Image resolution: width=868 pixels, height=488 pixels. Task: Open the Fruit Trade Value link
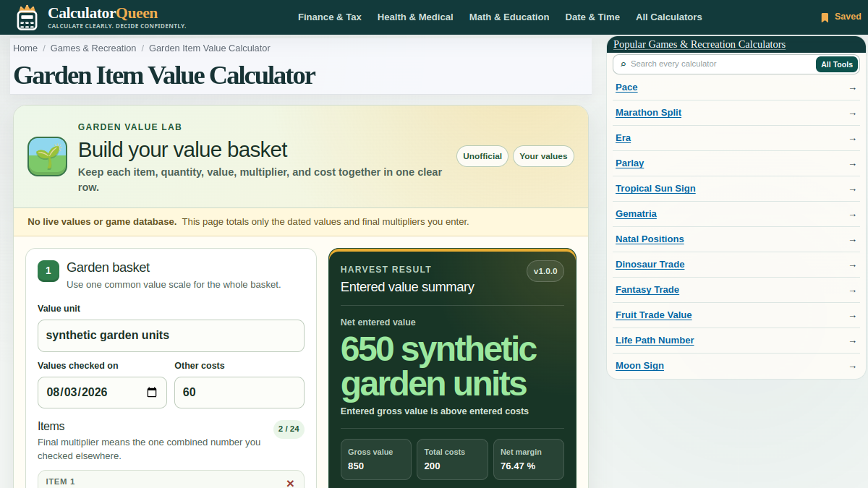pyautogui.click(x=653, y=315)
